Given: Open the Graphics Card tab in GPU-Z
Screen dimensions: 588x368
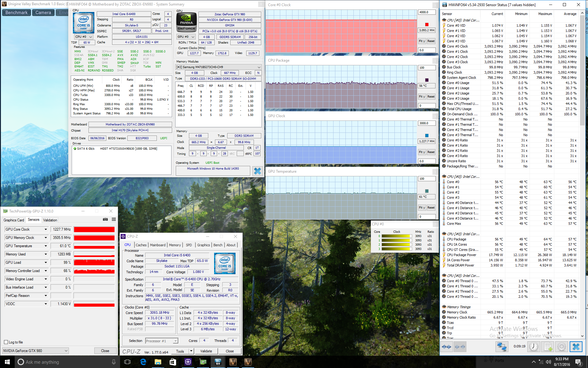Looking at the screenshot, I should [13, 220].
